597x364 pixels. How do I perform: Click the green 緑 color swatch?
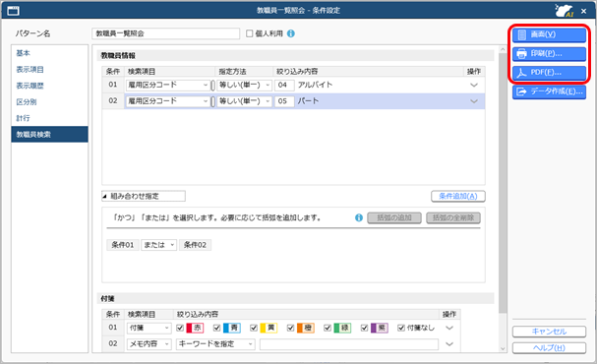click(342, 328)
